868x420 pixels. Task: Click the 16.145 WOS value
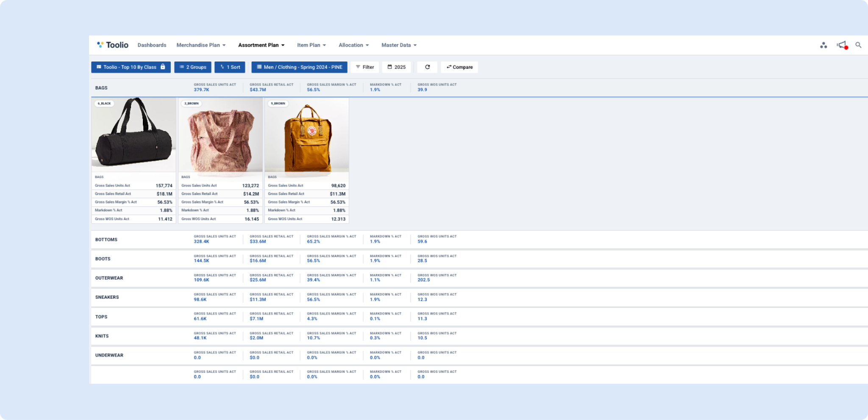click(x=252, y=219)
